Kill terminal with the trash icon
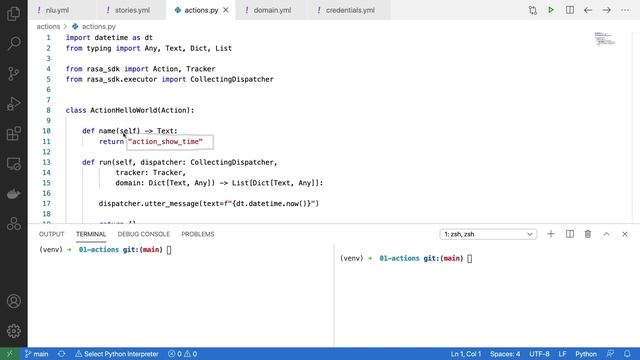Screen dimensions: 640x360 click(x=588, y=234)
